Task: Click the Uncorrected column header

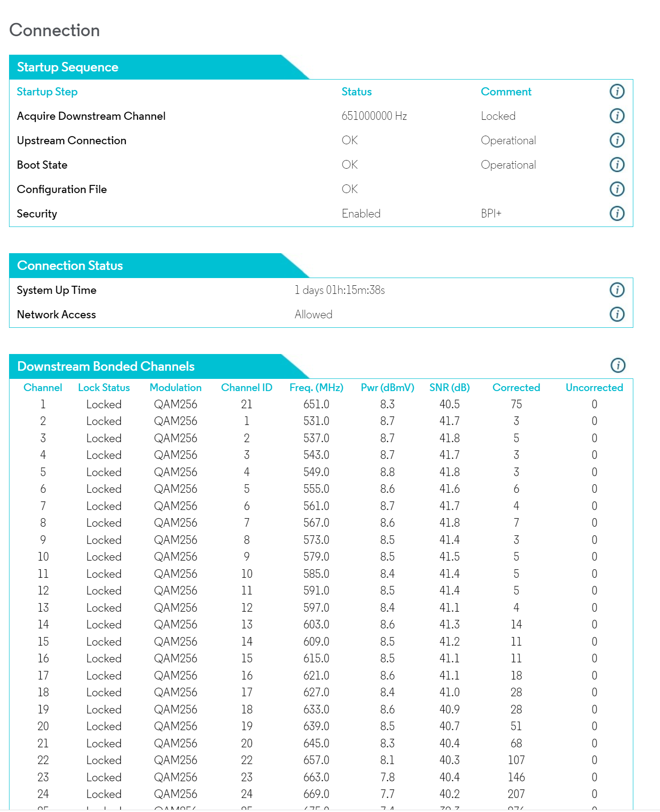Action: [x=594, y=388]
